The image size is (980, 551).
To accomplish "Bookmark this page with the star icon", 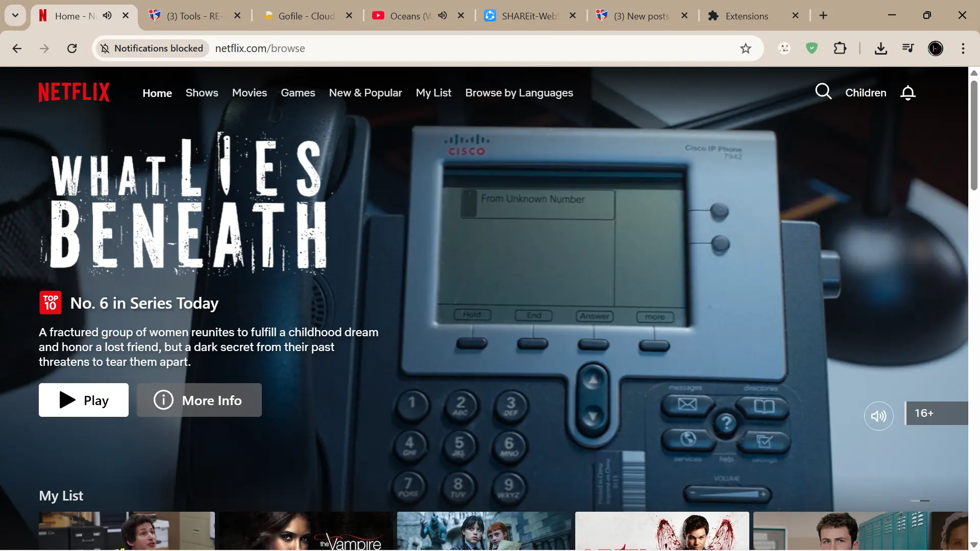I will tap(746, 48).
